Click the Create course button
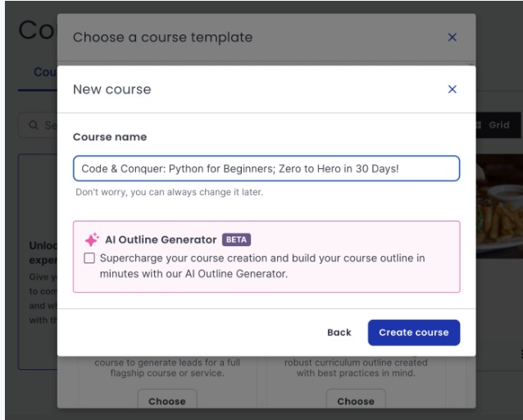The image size is (523, 420). pyautogui.click(x=414, y=332)
